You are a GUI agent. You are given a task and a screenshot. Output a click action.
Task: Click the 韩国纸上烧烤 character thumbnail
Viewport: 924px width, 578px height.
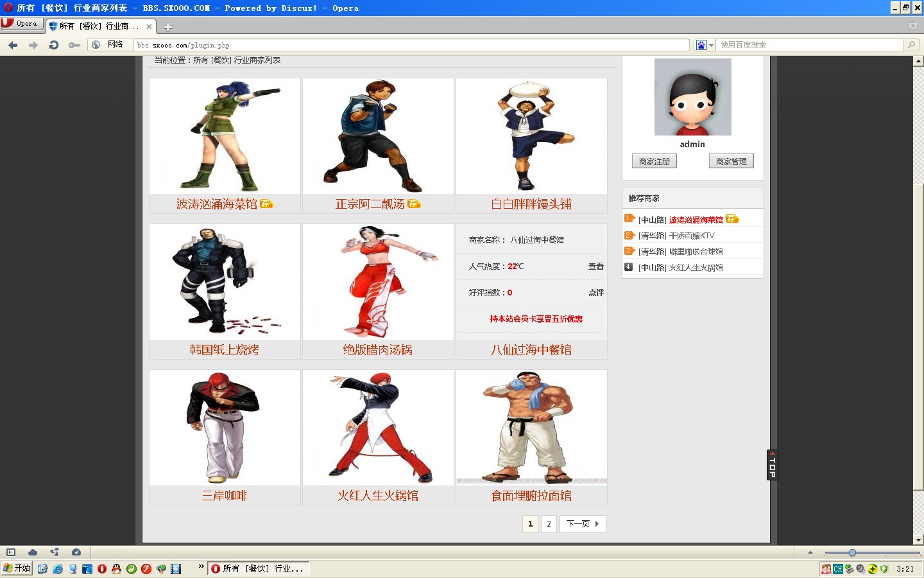pyautogui.click(x=225, y=282)
